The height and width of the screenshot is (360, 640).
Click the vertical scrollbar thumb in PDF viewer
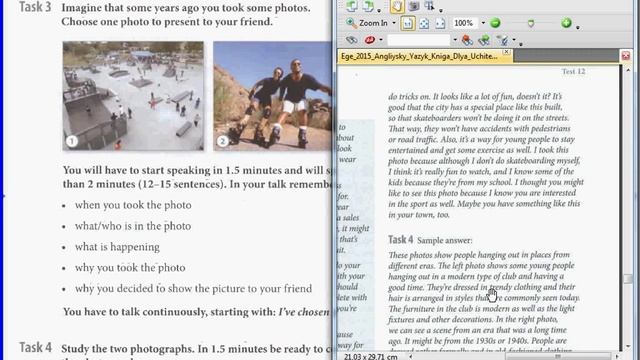(628, 279)
